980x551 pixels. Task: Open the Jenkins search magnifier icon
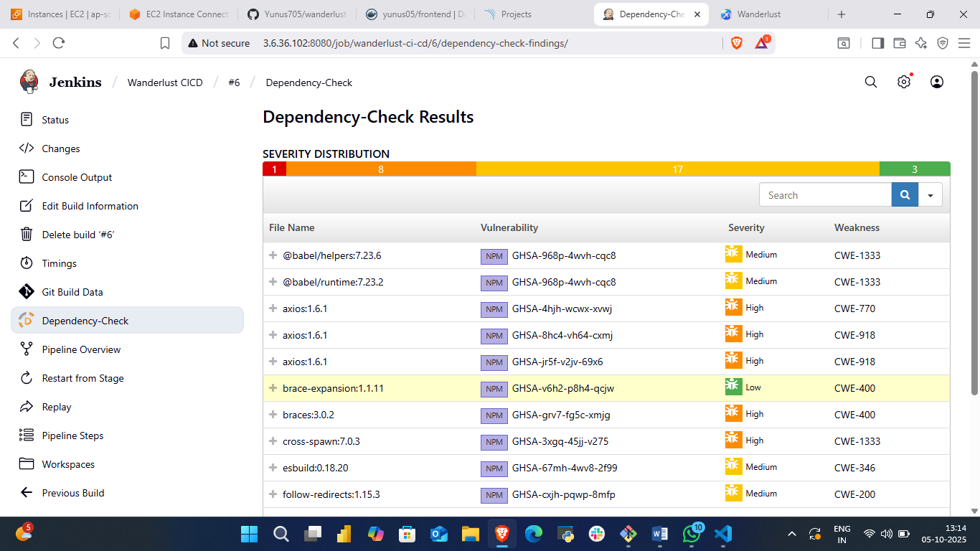point(870,82)
